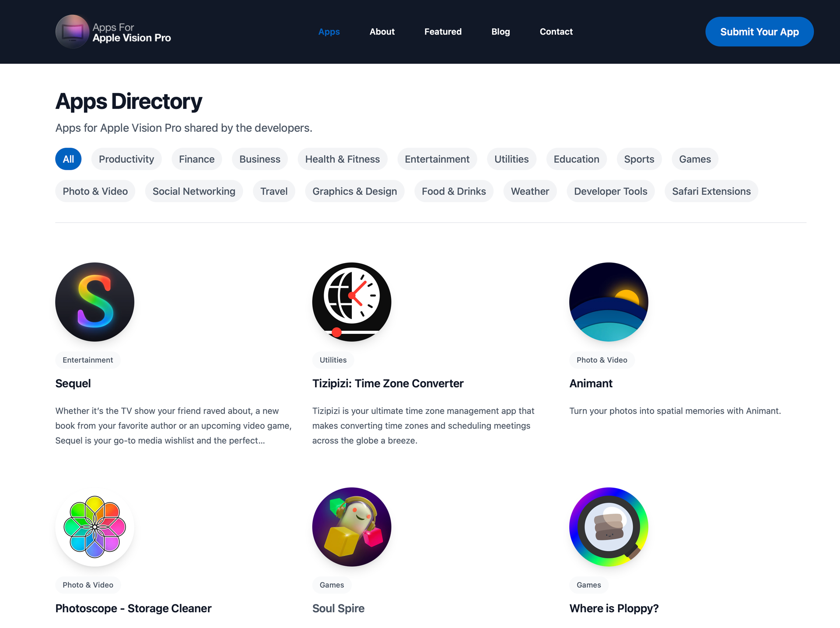Toggle the Entertainment category filter
Image resolution: width=840 pixels, height=628 pixels.
[x=437, y=159]
